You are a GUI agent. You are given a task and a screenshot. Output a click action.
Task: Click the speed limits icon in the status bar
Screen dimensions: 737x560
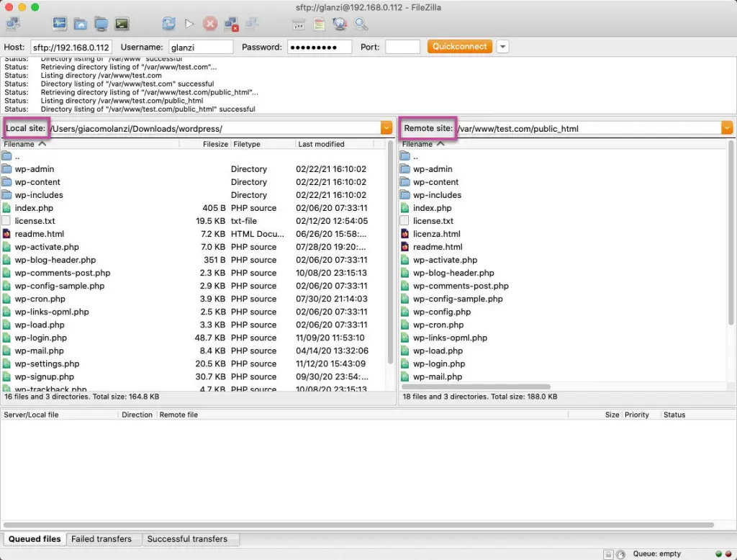620,554
